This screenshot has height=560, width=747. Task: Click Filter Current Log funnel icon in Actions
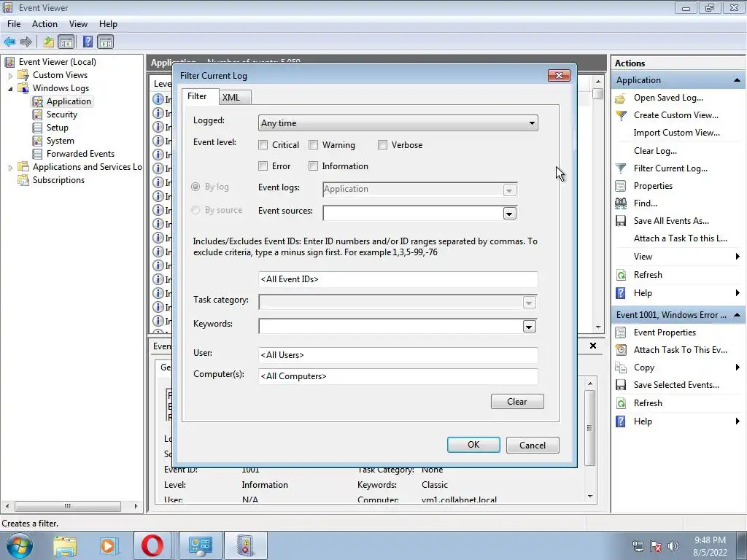click(x=620, y=168)
